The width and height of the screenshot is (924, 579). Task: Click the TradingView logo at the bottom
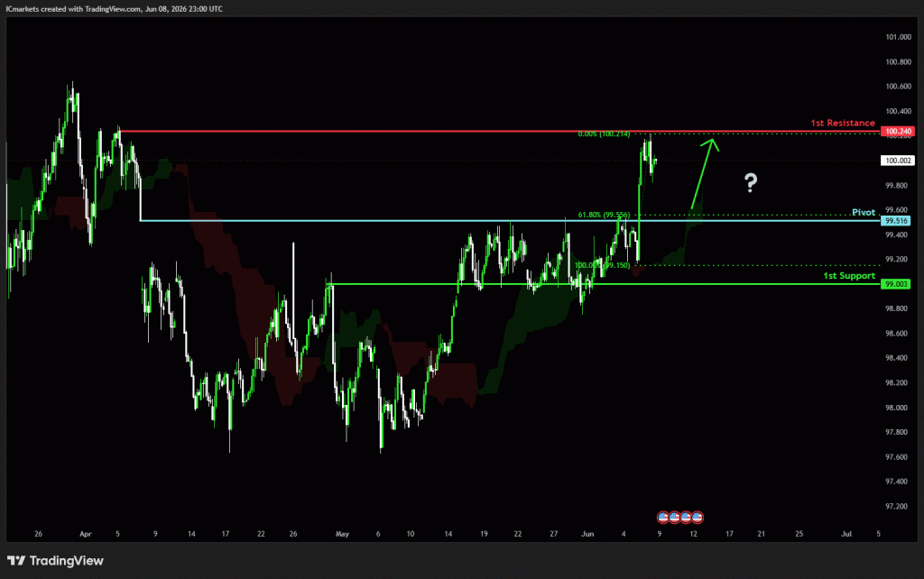coord(55,561)
